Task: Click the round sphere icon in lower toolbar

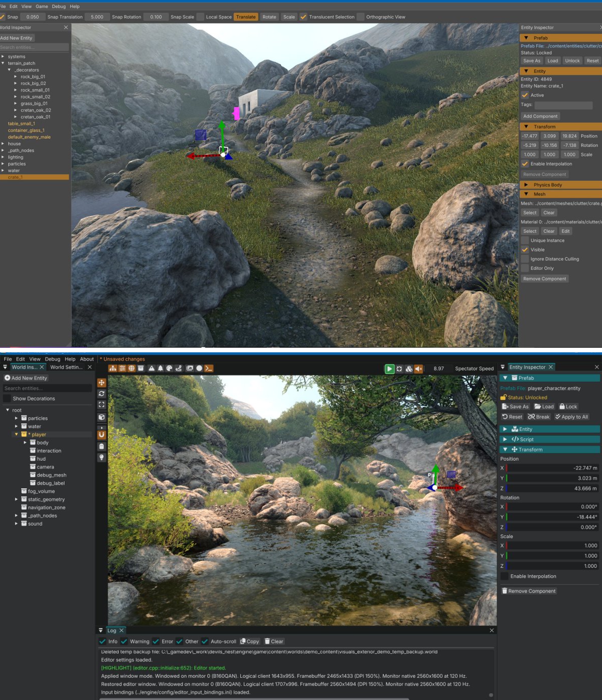Action: pyautogui.click(x=199, y=368)
